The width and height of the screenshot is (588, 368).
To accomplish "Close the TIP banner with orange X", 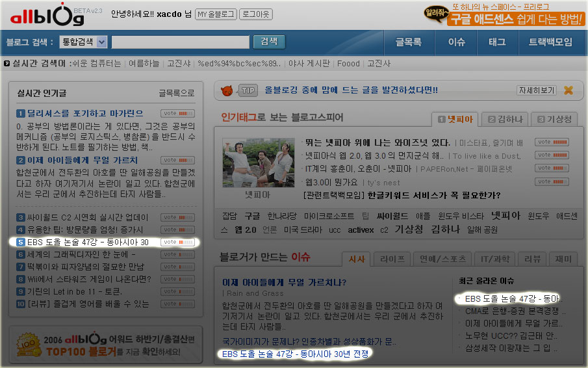I will [x=568, y=90].
